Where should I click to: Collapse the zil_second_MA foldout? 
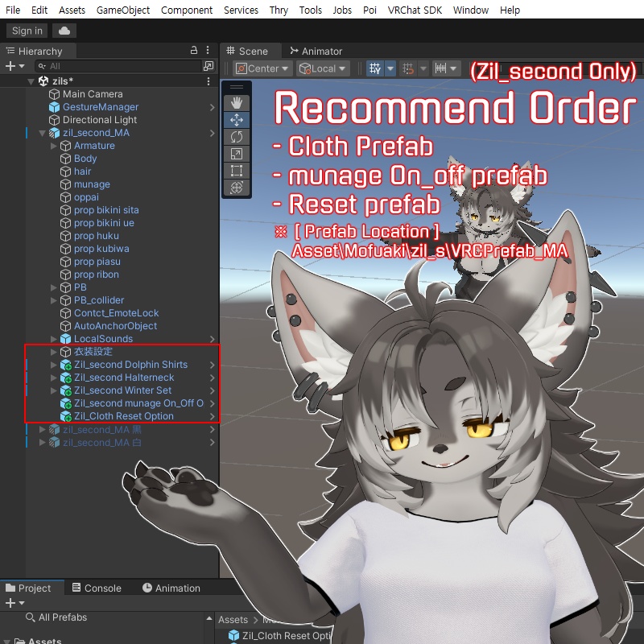[42, 133]
